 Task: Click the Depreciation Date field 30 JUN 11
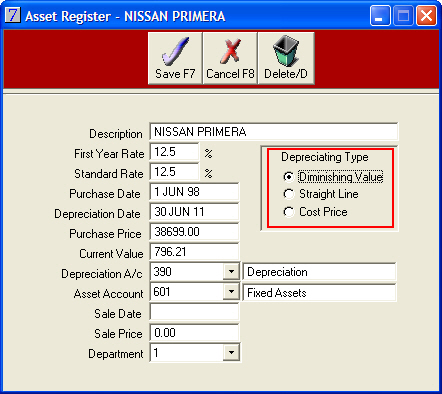point(194,212)
